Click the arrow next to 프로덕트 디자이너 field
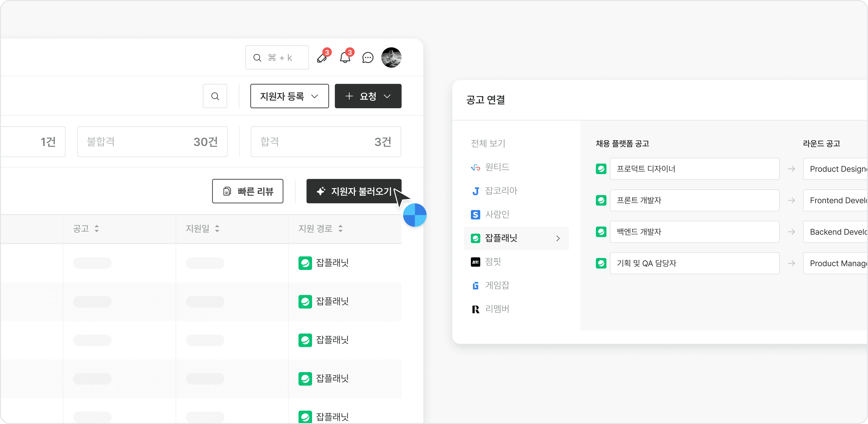 (x=792, y=169)
